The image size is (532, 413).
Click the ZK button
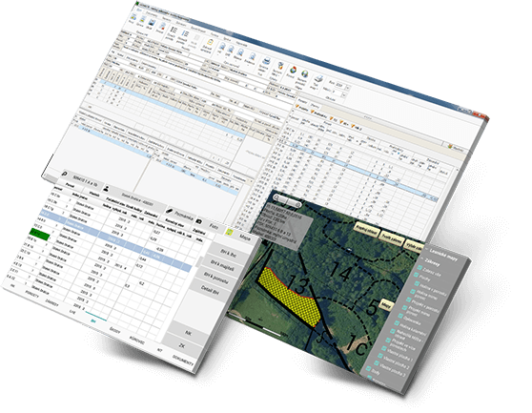click(182, 345)
